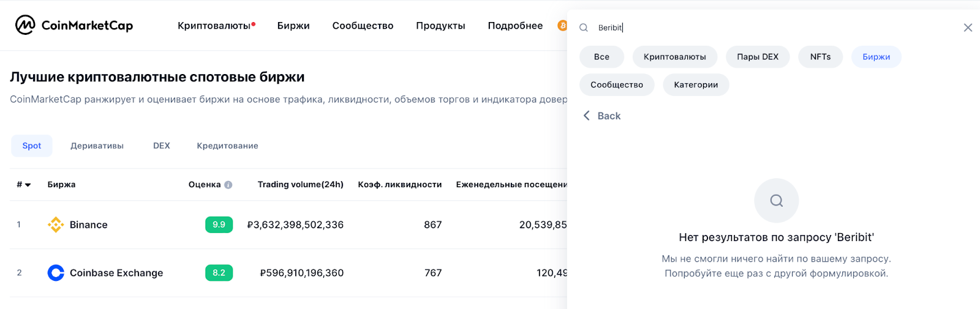Click the Coinbase Exchange logo icon

(x=56, y=273)
